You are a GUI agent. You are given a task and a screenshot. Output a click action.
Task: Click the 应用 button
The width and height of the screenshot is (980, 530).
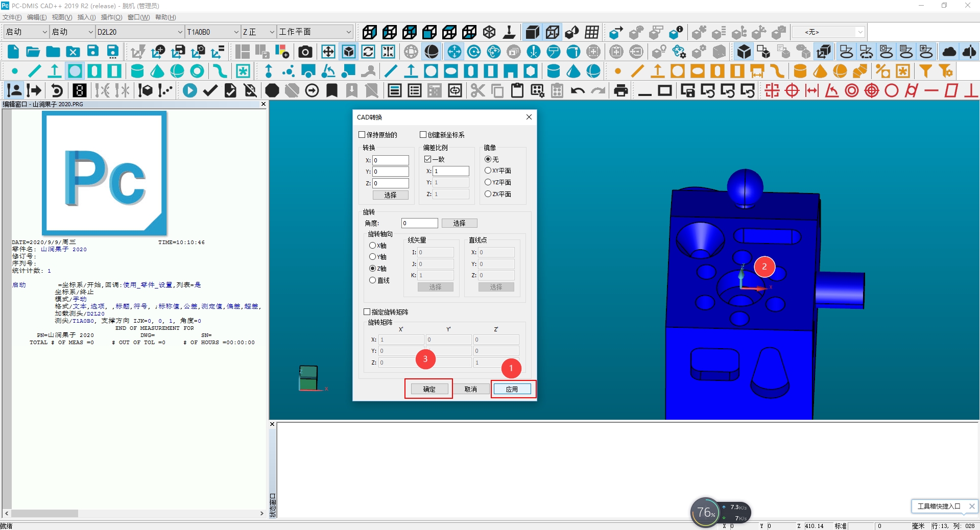tap(512, 389)
